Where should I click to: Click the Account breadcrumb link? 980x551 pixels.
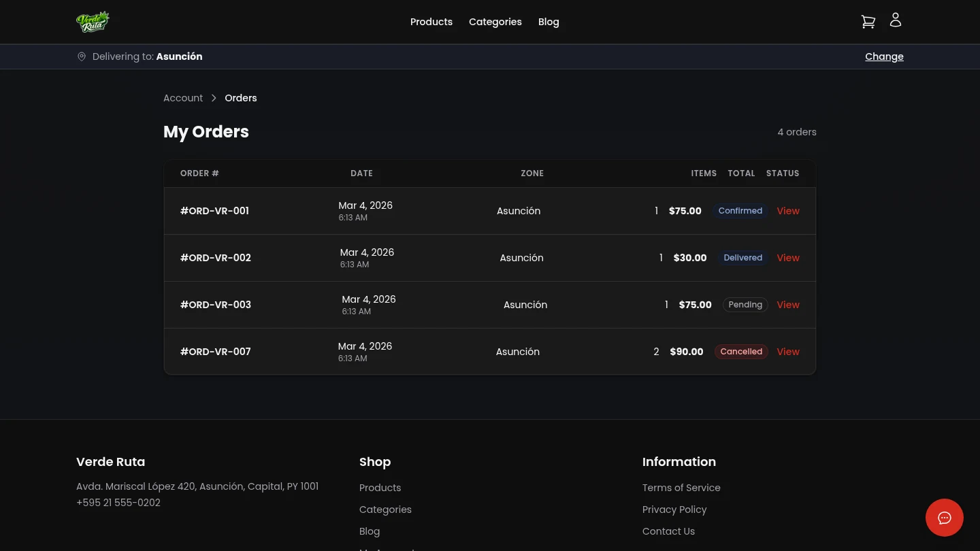pos(183,98)
